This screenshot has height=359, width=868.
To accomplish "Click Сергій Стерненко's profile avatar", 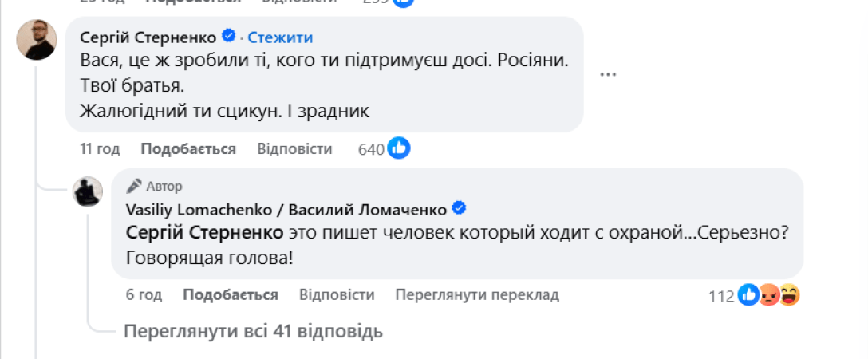I will point(37,40).
